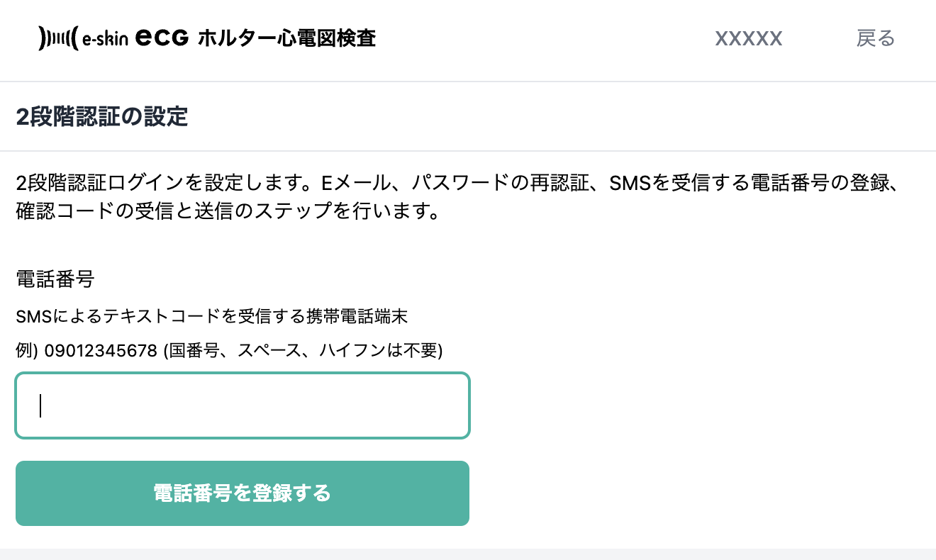Click the 電話番号 field label
This screenshot has height=560, width=936.
coord(55,279)
